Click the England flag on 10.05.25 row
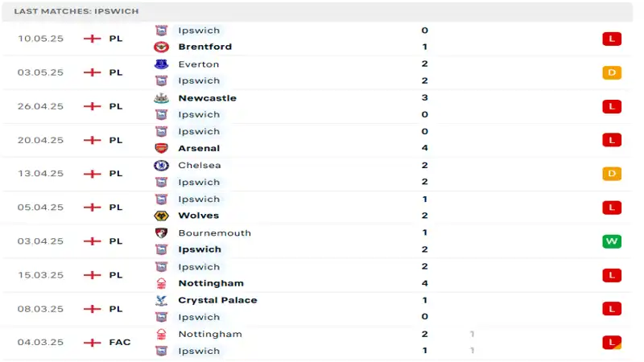644x362 pixels. [93, 39]
